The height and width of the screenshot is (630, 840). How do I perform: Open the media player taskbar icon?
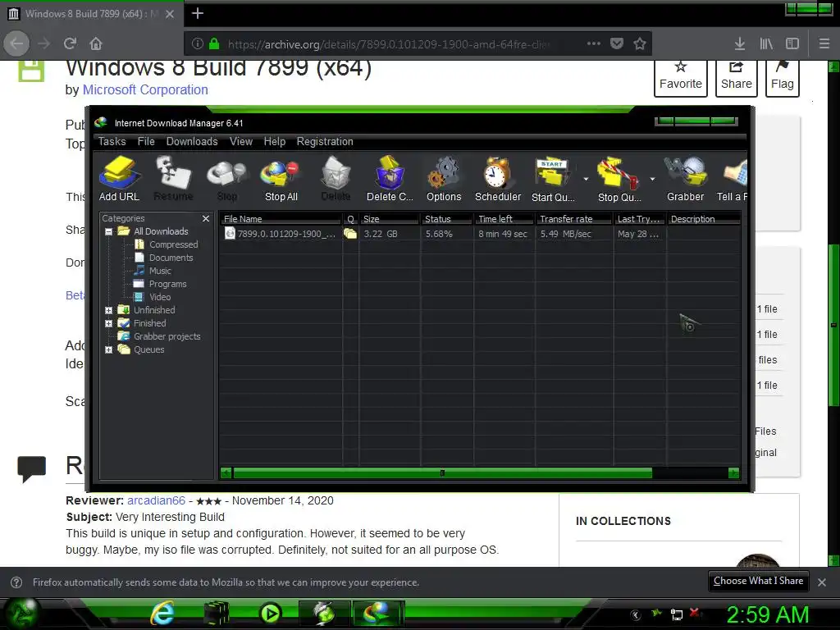(x=270, y=614)
